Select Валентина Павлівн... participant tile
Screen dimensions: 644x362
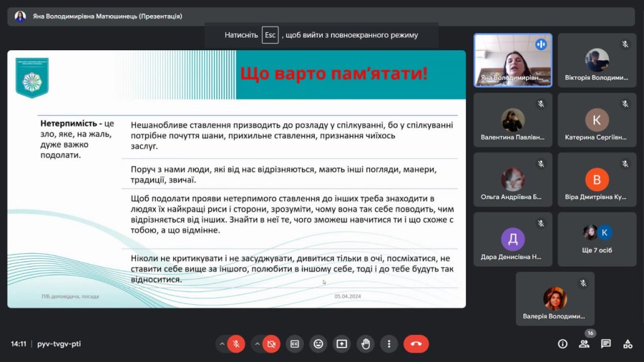pyautogui.click(x=513, y=120)
